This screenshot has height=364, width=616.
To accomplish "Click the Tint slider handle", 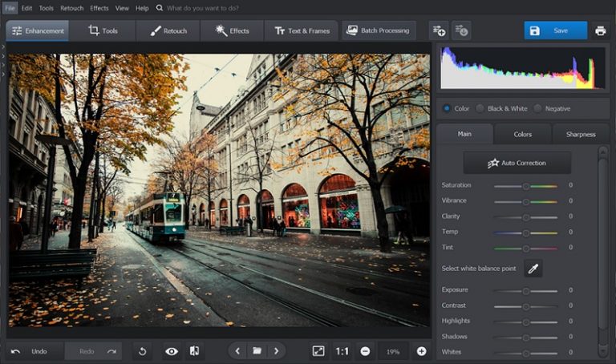I will (x=525, y=249).
